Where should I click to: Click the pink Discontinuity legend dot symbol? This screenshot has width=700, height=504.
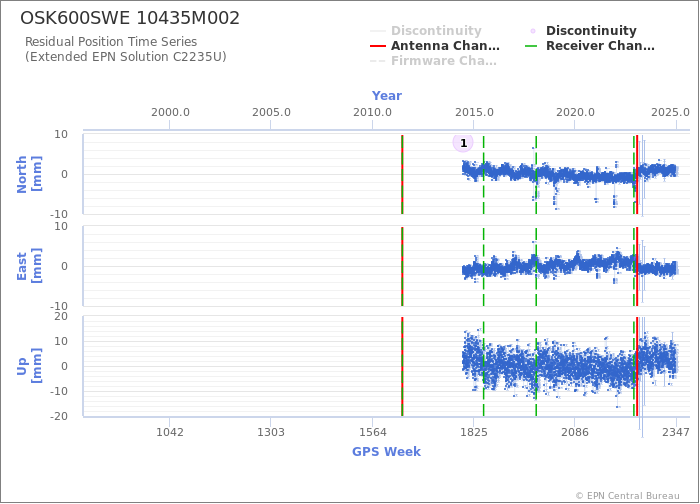[x=533, y=31]
